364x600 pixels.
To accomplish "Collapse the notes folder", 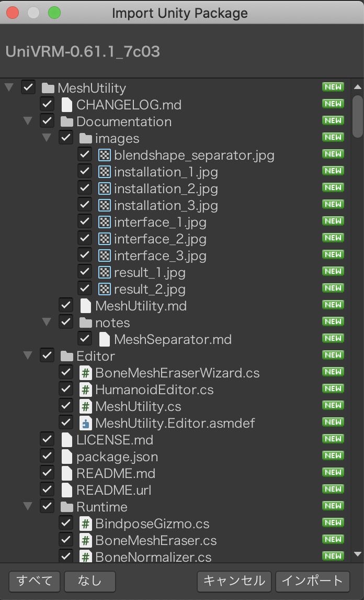I will [x=47, y=323].
